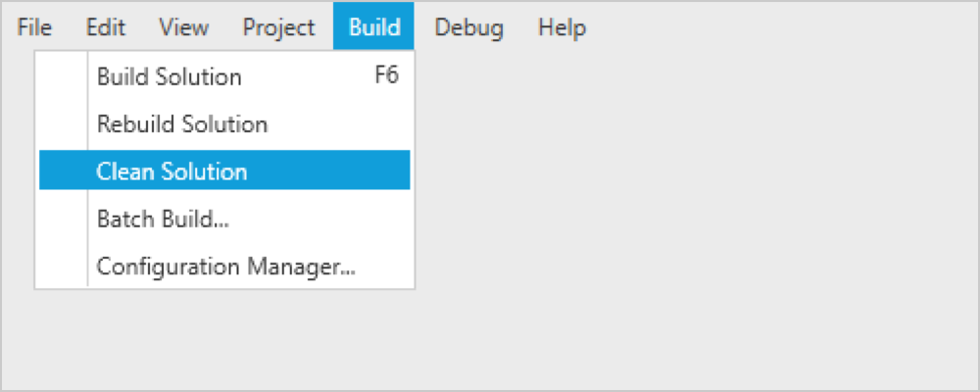Click the icon gutter beside Batch Build

62,219
